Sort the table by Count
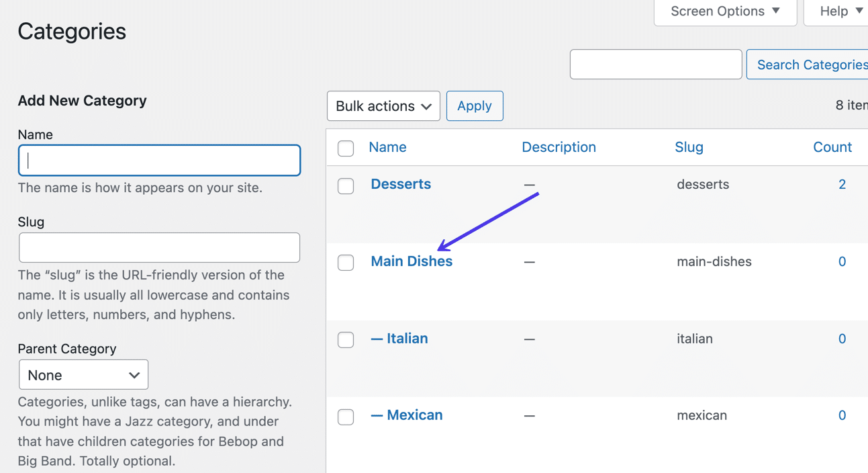Viewport: 868px width, 473px height. click(x=832, y=146)
